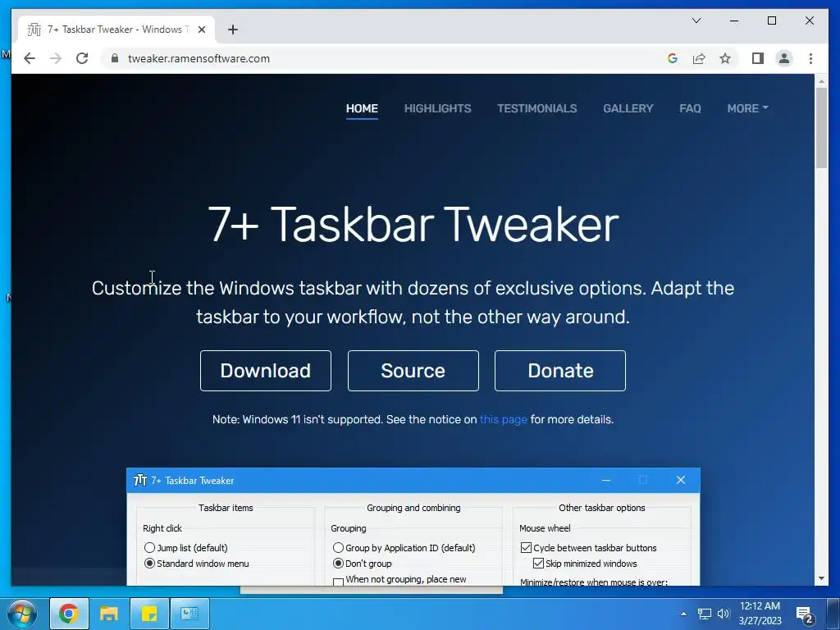Expand the MORE dropdown menu
The width and height of the screenshot is (840, 630).
point(747,109)
